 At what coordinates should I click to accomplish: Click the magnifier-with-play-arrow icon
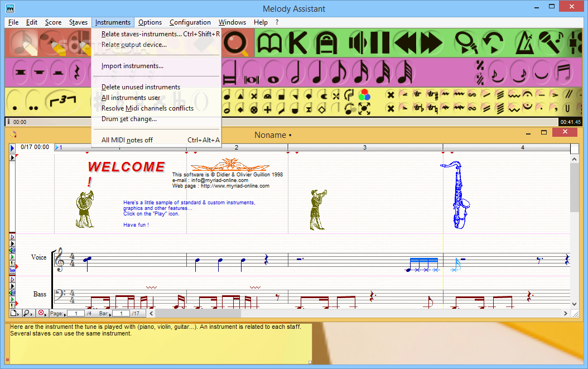point(466,43)
